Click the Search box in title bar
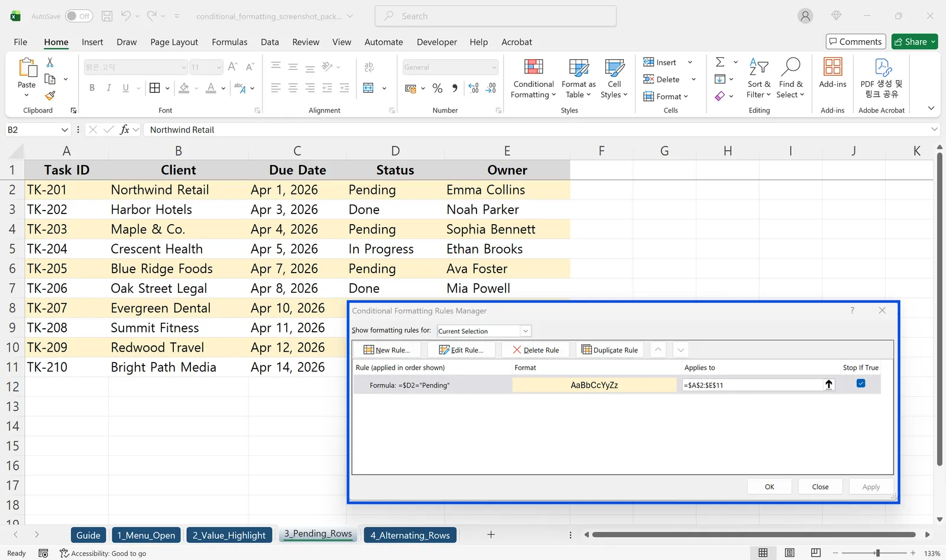This screenshot has height=560, width=946. click(x=495, y=16)
